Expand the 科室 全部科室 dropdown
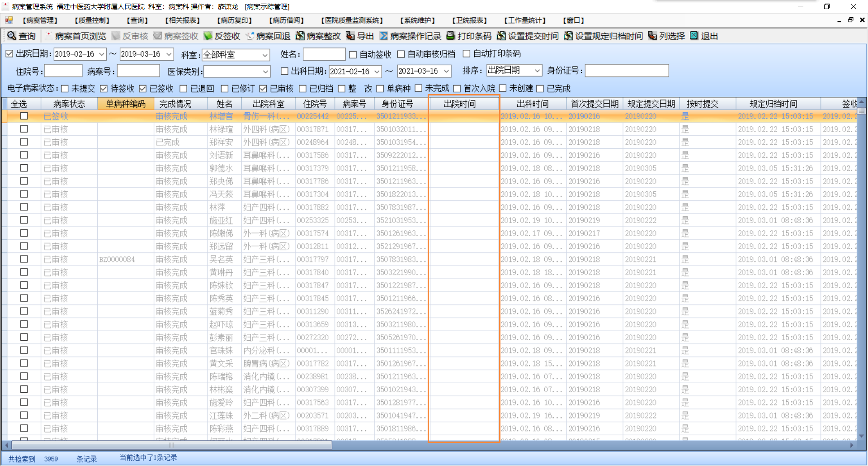This screenshot has width=868, height=466. [x=265, y=55]
